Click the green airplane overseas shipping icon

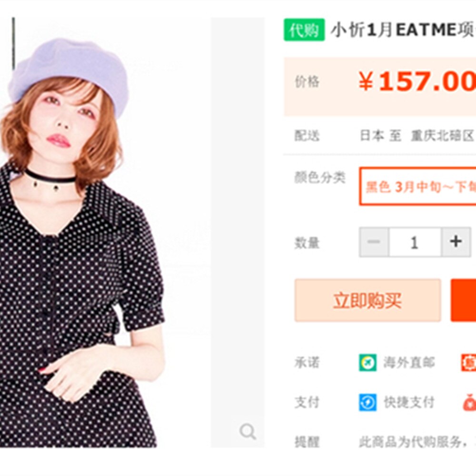[367, 363]
